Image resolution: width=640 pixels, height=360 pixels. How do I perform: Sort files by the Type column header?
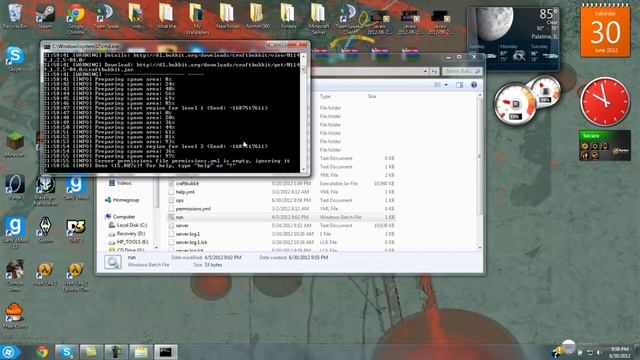pos(325,96)
